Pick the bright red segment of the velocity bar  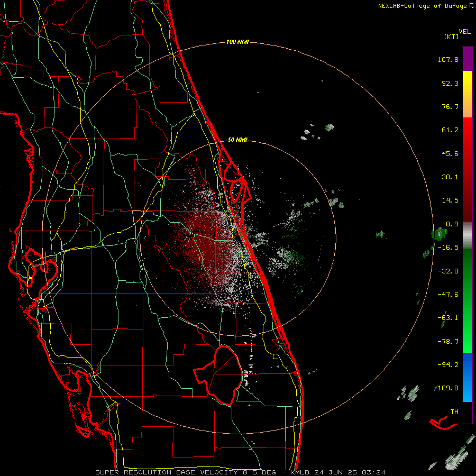467,131
